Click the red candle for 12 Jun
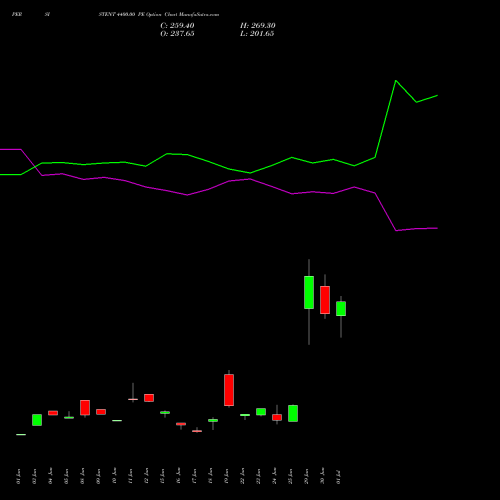Screen dimensions: 500x500 pos(149,398)
